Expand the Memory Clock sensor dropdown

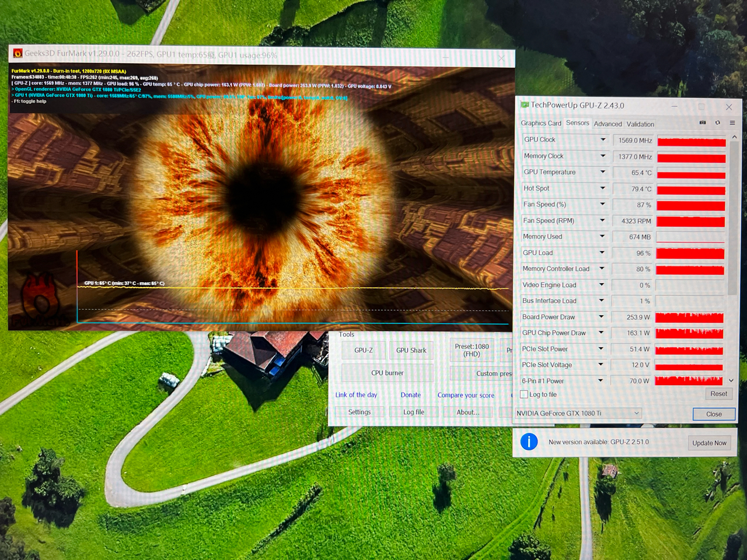tap(603, 156)
